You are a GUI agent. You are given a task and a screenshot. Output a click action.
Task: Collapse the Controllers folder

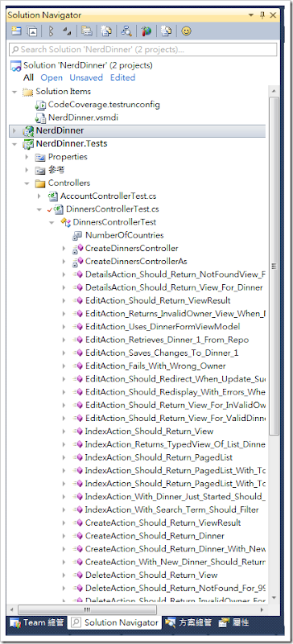(27, 184)
